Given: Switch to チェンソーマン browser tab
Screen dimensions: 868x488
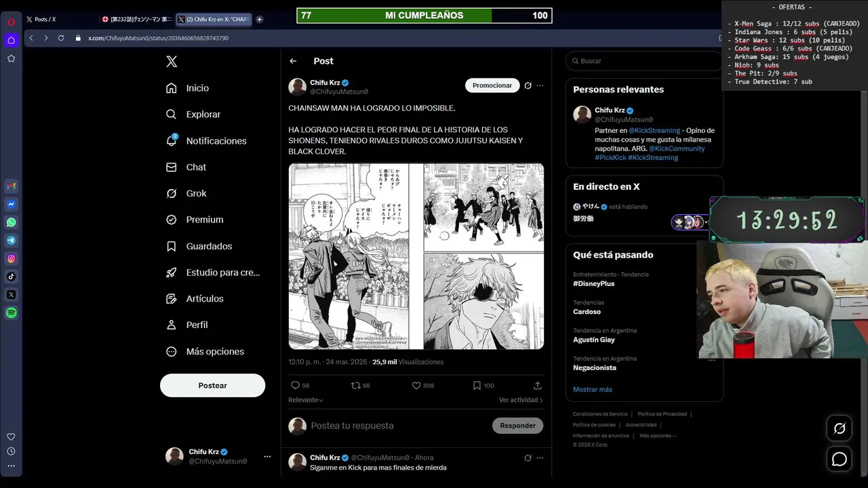Looking at the screenshot, I should (136, 20).
